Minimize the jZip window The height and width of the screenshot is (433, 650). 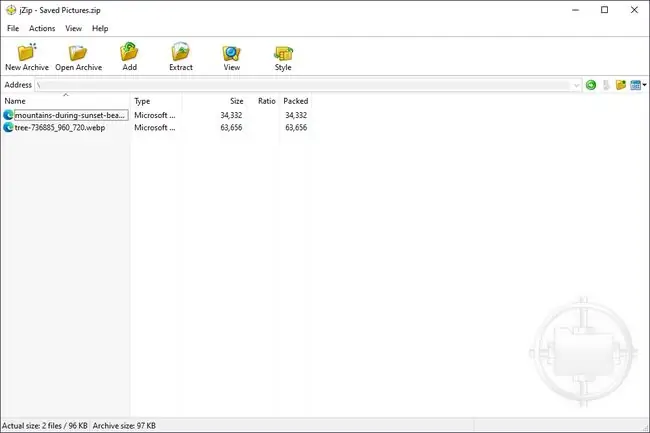(575, 10)
